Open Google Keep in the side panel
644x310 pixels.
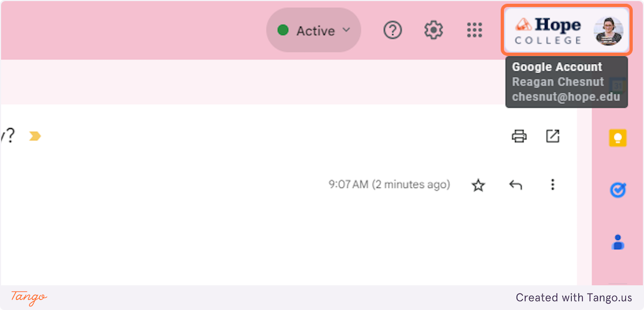(618, 138)
